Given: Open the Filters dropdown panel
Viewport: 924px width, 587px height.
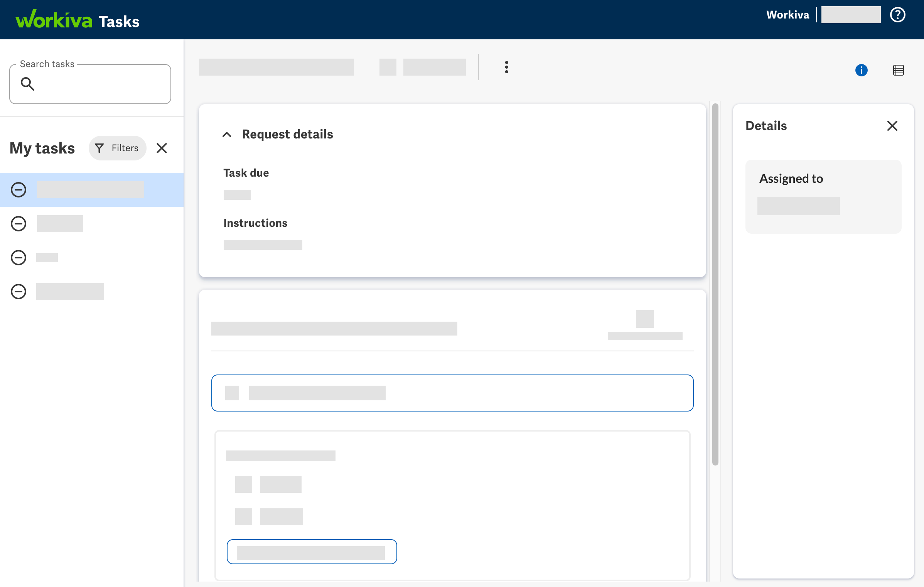Looking at the screenshot, I should coord(117,148).
